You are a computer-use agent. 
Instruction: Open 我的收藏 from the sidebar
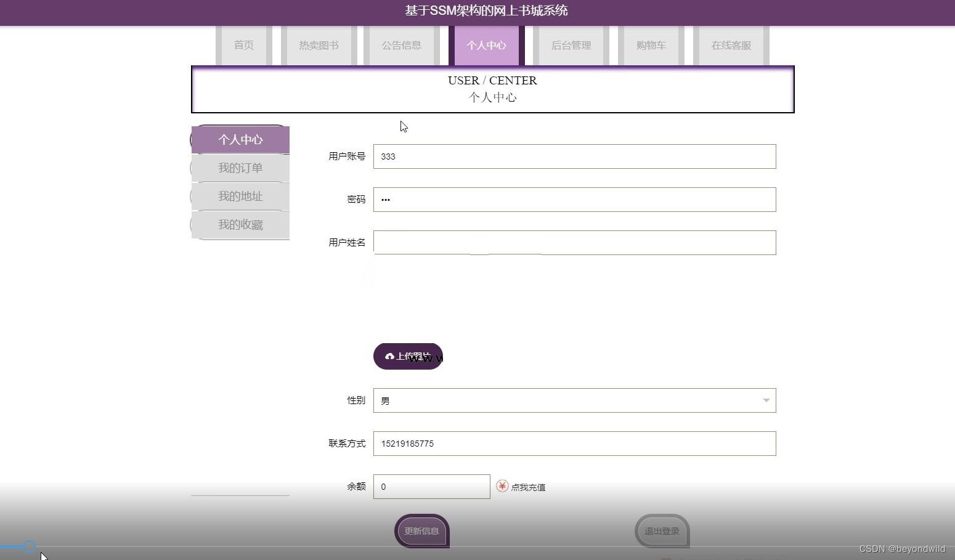click(x=240, y=224)
